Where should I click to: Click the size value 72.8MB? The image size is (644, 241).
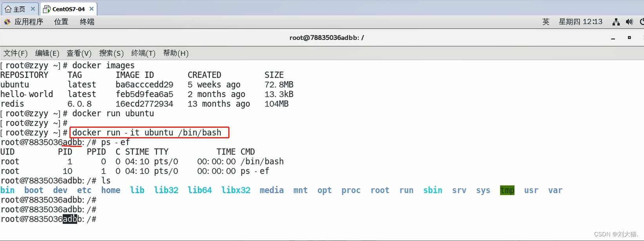pos(279,85)
